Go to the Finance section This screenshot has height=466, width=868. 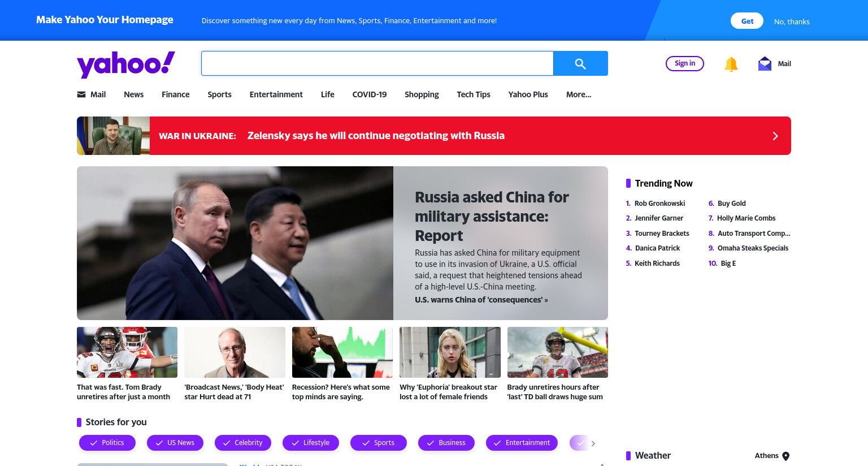176,94
